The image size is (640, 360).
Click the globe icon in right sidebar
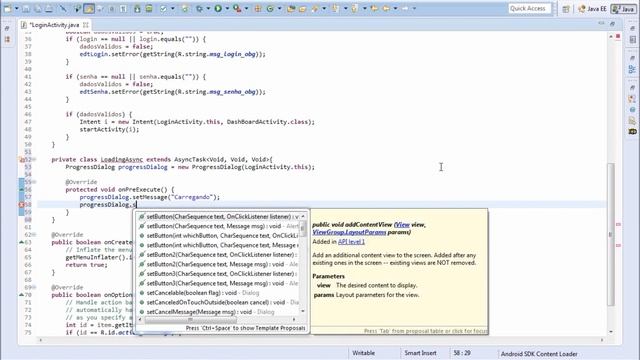tap(632, 110)
